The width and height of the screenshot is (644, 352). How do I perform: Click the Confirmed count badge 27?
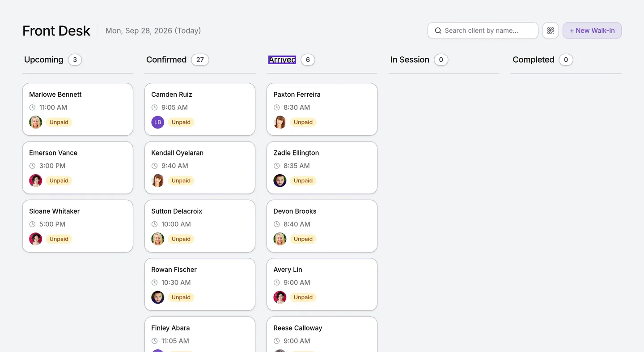[x=200, y=60]
